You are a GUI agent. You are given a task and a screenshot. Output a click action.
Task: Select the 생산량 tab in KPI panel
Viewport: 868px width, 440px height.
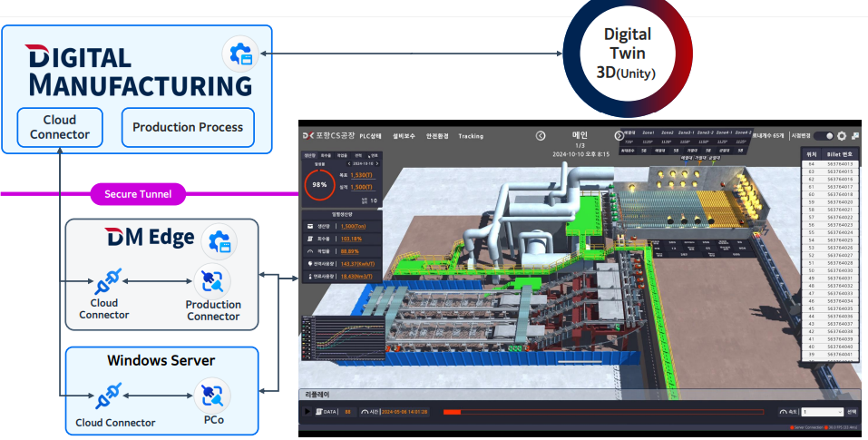pyautogui.click(x=310, y=156)
